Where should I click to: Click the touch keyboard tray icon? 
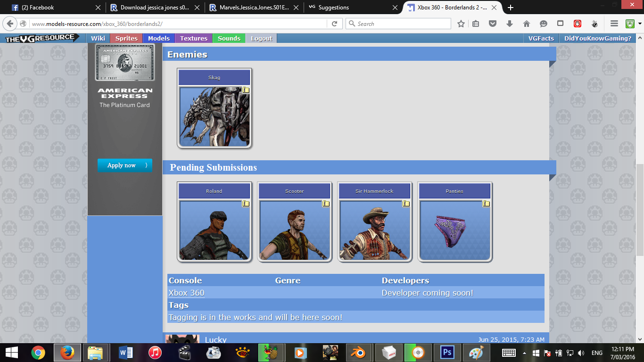click(x=509, y=353)
